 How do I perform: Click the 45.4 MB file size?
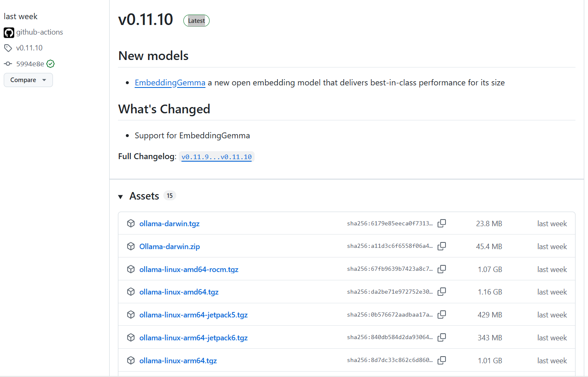pos(489,247)
